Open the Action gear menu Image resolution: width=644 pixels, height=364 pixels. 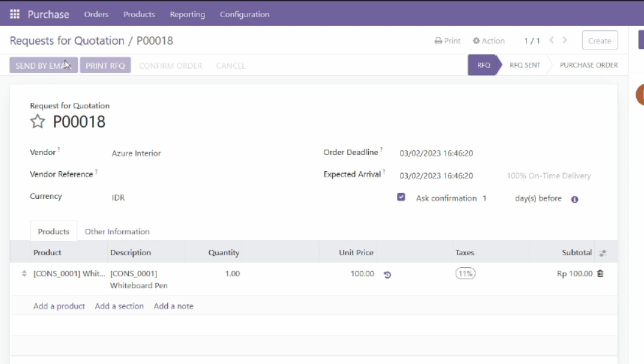pyautogui.click(x=489, y=40)
